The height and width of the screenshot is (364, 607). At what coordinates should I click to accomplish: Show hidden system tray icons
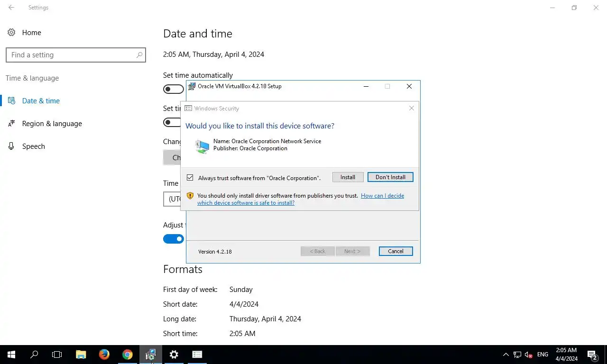pos(506,355)
